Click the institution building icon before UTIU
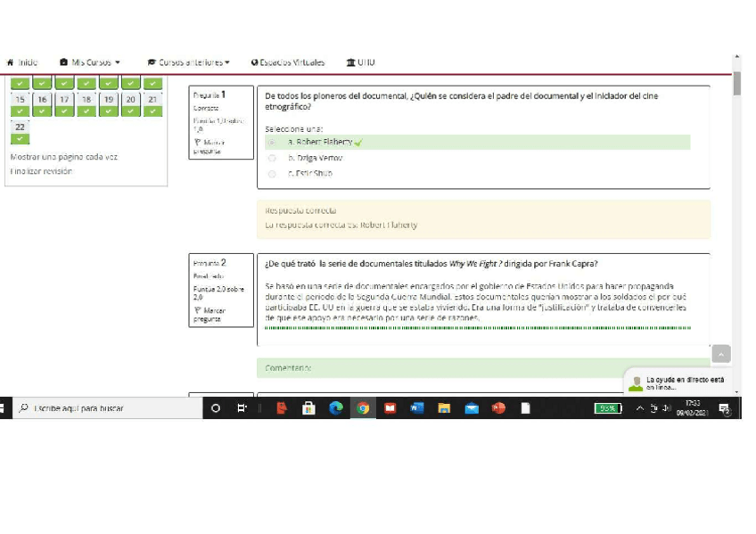 pyautogui.click(x=350, y=62)
